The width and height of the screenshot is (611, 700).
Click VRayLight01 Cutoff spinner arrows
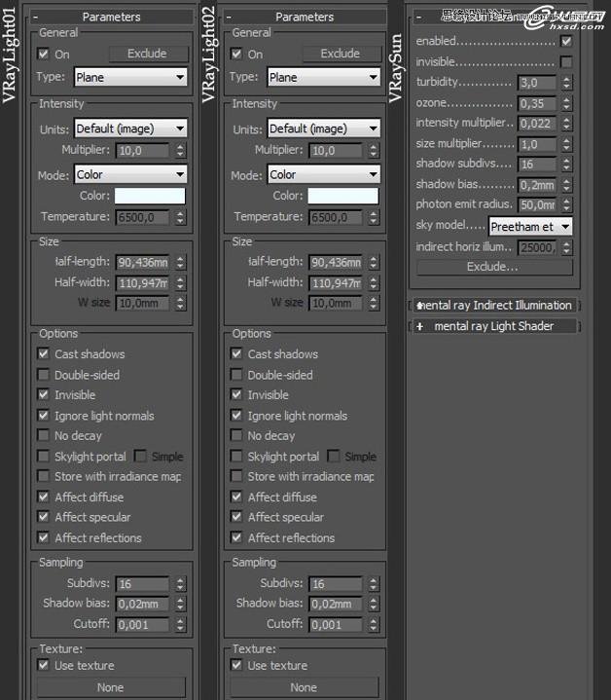pos(180,624)
